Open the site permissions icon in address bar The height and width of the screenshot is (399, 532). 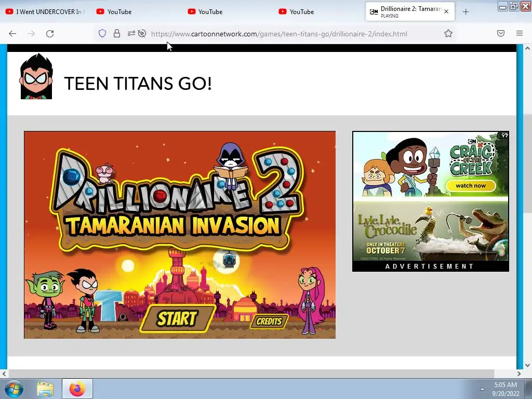131,33
